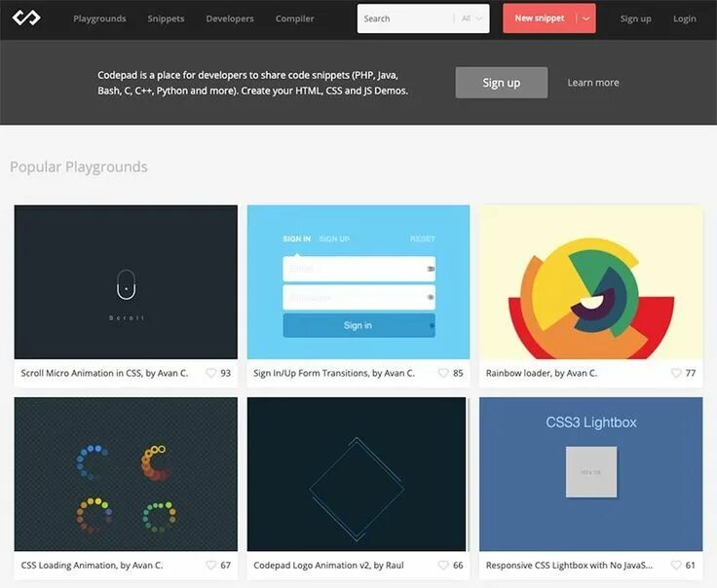Click title CSS Loading Animation, by Avan C.
This screenshot has width=717, height=588.
tap(92, 566)
